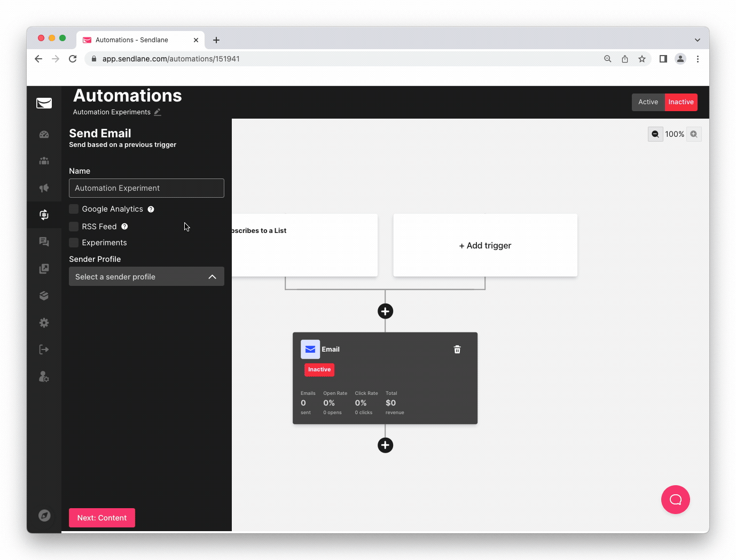Select the Subscribes to a List trigger card

click(x=304, y=245)
